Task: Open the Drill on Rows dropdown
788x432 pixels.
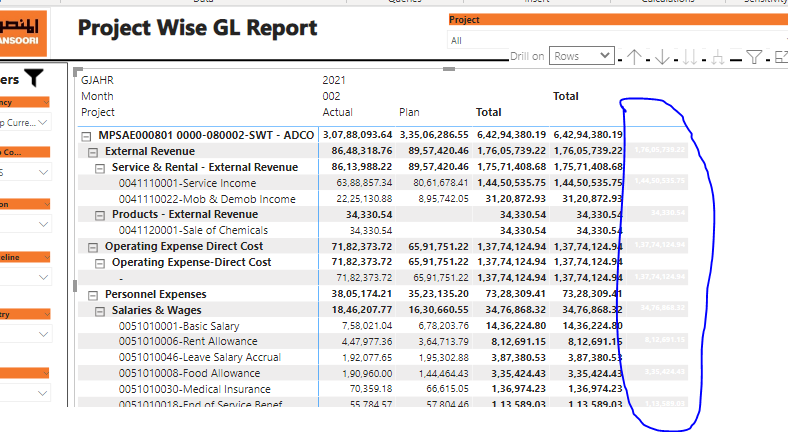Action: (x=581, y=56)
